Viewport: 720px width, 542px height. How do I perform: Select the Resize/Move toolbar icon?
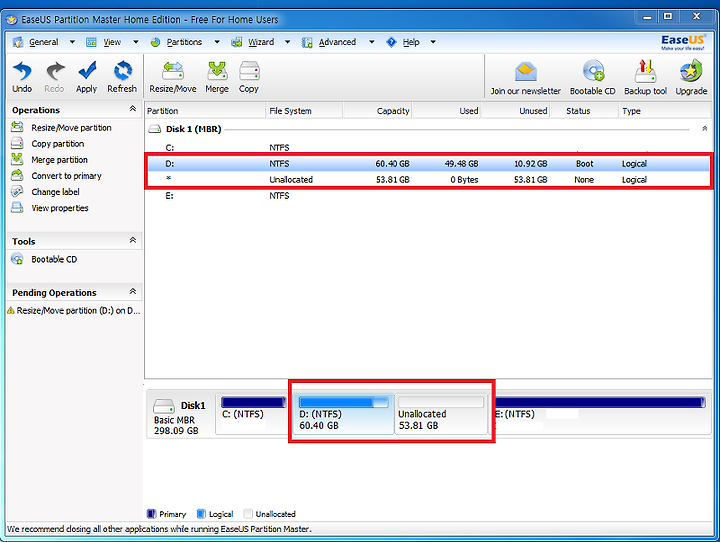pyautogui.click(x=173, y=71)
